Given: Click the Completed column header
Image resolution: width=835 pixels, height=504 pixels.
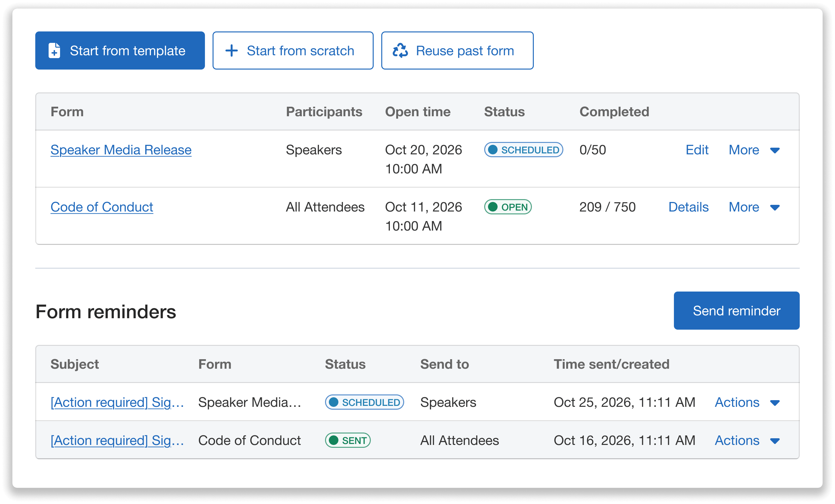Looking at the screenshot, I should (614, 112).
